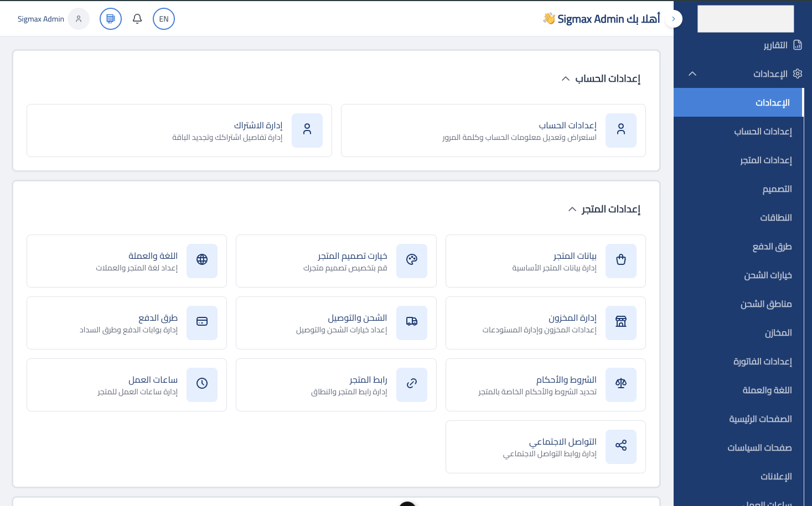This screenshot has width=812, height=506.
Task: Click the blue POS calculator icon in top bar
Action: (110, 18)
